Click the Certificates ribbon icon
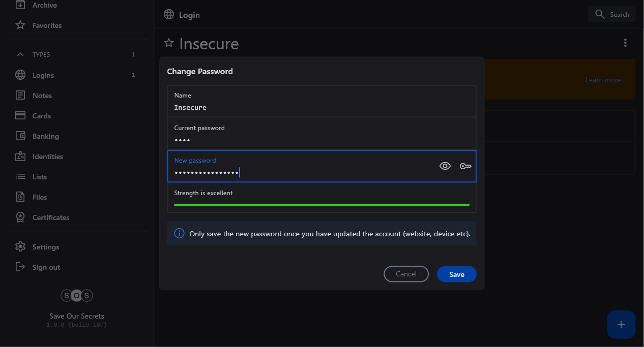This screenshot has width=644, height=347. tap(20, 217)
